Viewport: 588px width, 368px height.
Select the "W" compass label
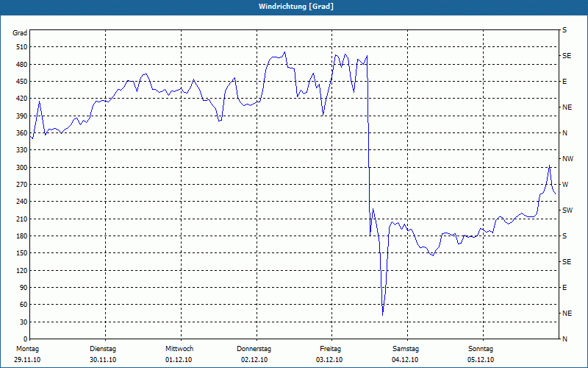click(565, 185)
